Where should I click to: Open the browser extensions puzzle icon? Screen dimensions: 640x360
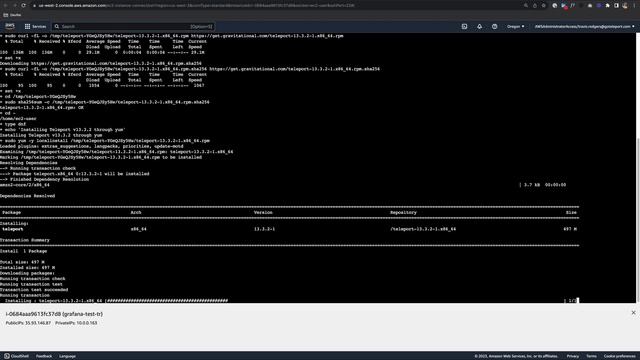coord(608,5)
